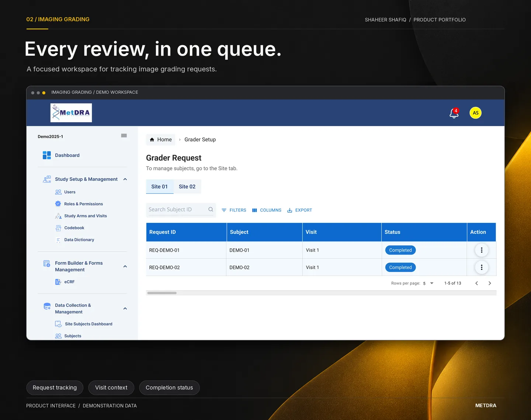This screenshot has width=531, height=420.
Task: Click the eCRF form icon
Action: point(58,282)
